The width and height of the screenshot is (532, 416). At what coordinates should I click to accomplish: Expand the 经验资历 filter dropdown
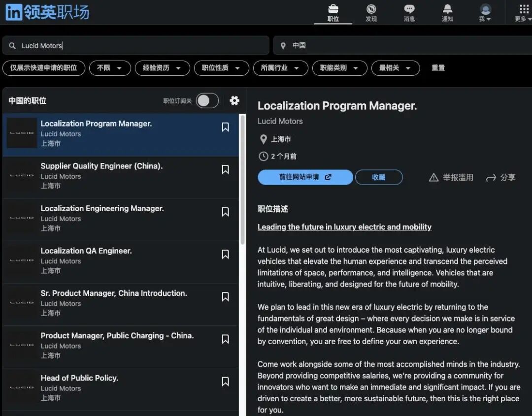pos(162,68)
